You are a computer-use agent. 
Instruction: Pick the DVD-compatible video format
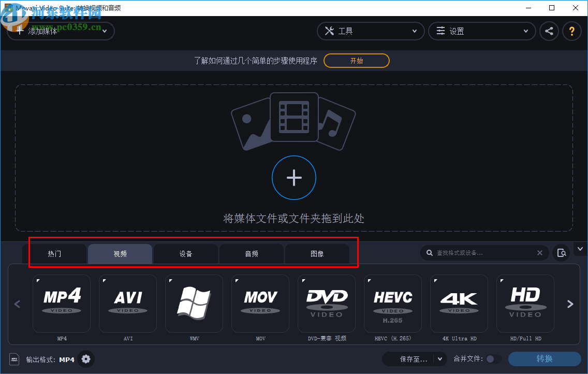pos(327,304)
